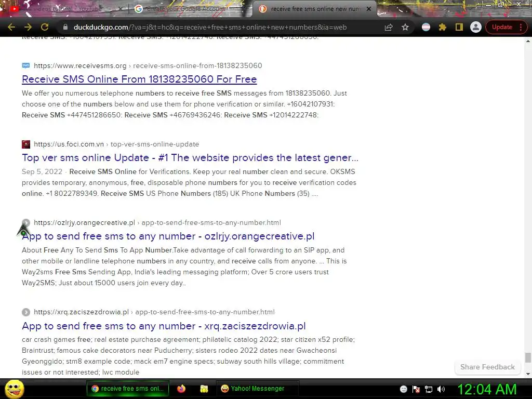Click the xrq.zaciszezdrowia.pl URL breadcrumb
This screenshot has height=399, width=532.
[x=154, y=312]
